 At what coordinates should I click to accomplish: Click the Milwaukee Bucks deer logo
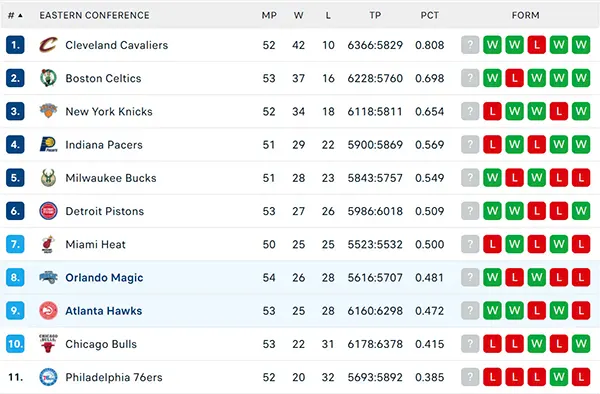pos(48,178)
